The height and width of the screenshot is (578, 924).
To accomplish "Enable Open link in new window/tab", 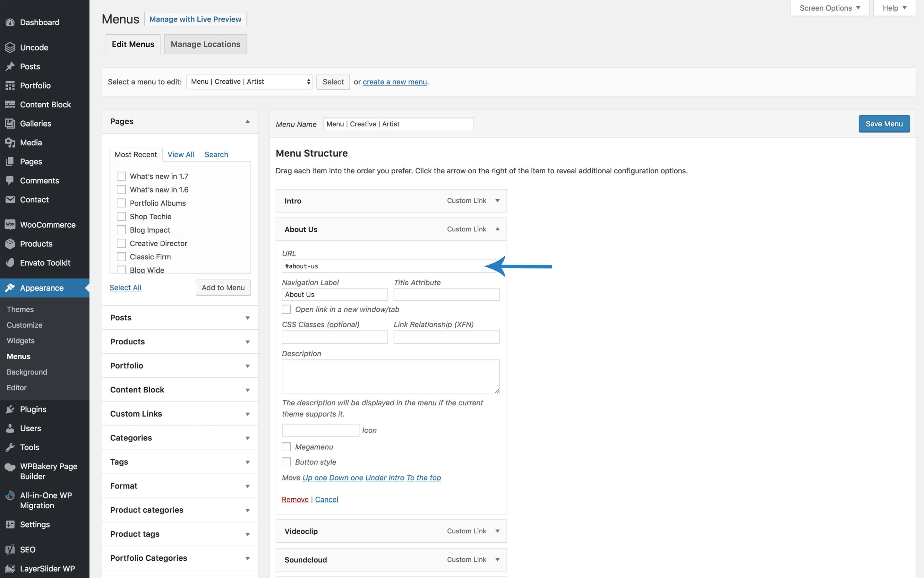I will point(286,309).
